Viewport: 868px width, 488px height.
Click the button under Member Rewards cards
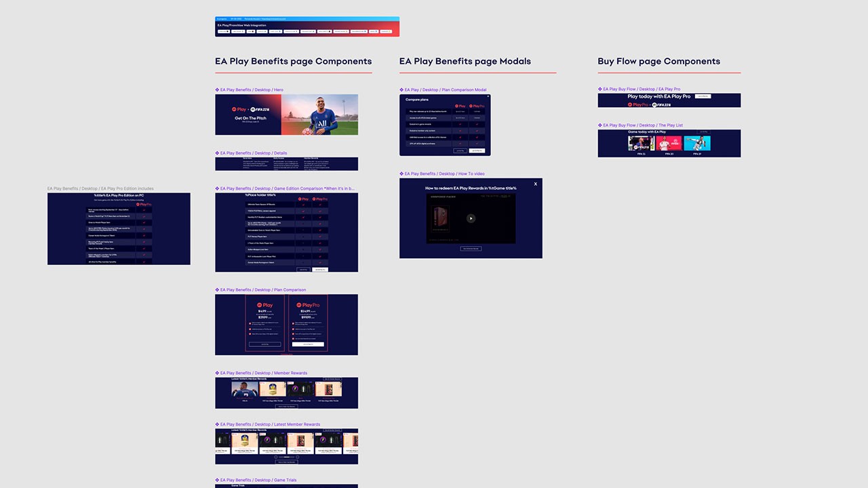[x=286, y=406]
